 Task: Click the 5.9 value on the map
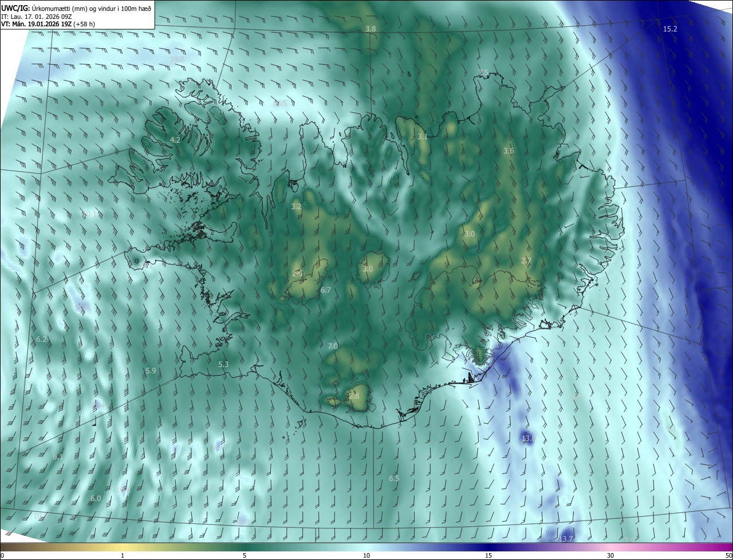click(151, 371)
